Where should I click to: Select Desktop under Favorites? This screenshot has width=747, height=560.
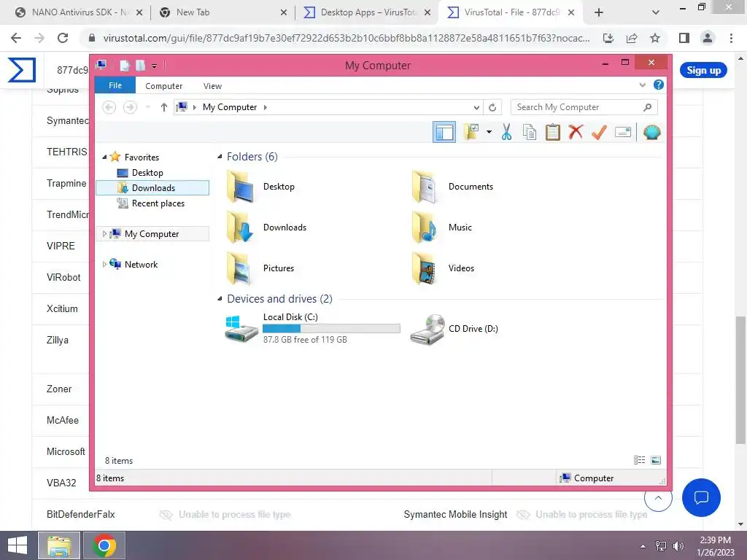pos(147,172)
